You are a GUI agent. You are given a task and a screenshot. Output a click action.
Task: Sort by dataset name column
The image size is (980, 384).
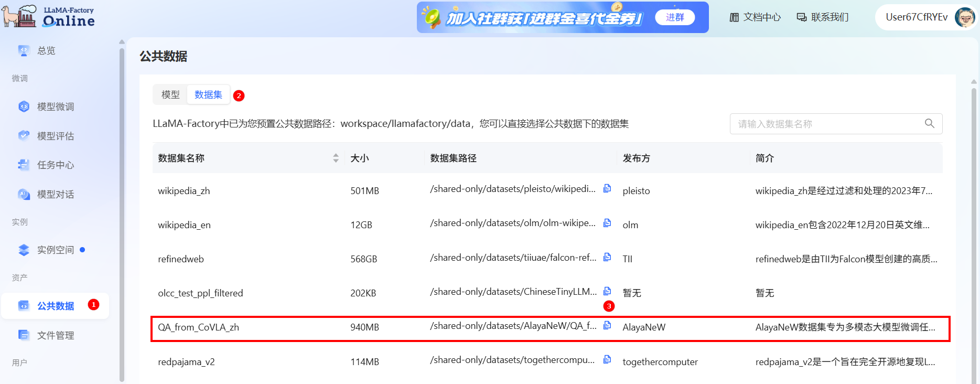[336, 158]
